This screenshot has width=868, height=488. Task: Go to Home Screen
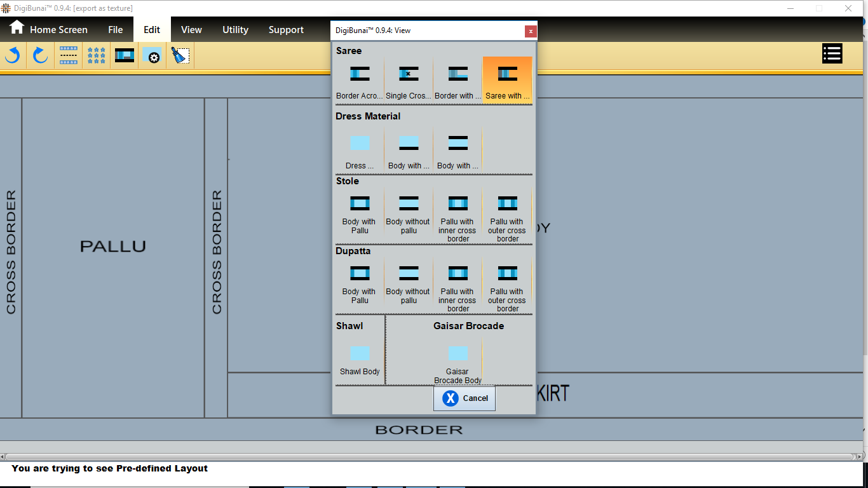pyautogui.click(x=48, y=29)
